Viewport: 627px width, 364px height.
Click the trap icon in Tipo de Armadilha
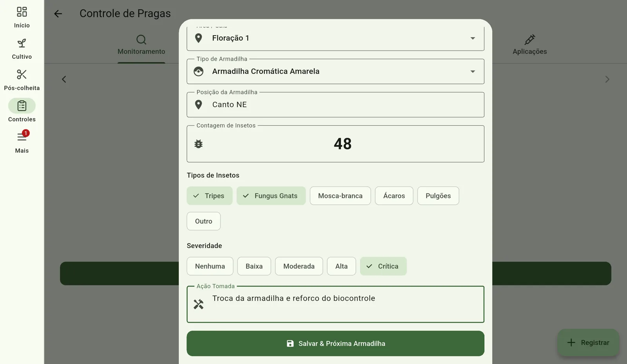click(x=199, y=71)
